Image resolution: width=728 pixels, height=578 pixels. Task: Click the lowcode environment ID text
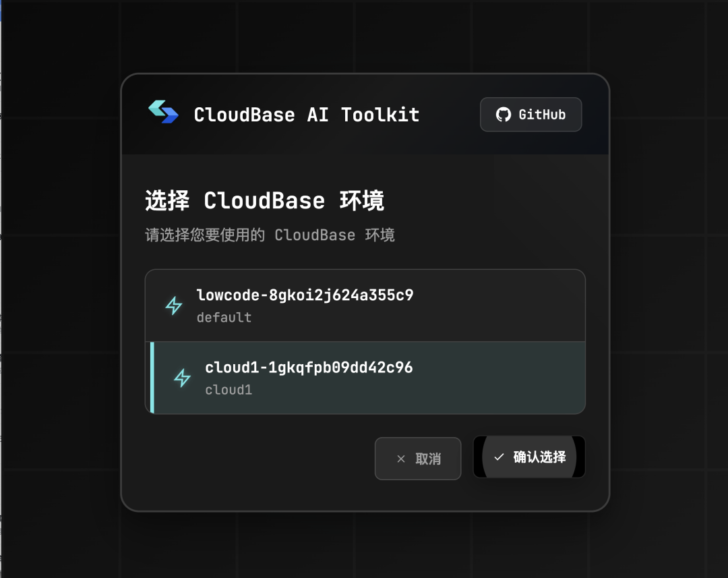click(x=305, y=295)
